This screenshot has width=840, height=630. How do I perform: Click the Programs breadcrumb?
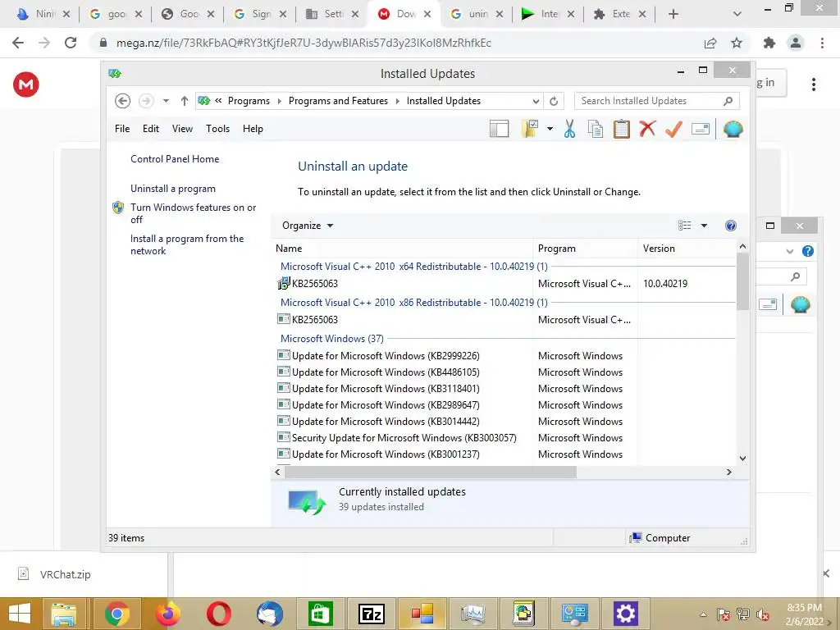pyautogui.click(x=249, y=101)
